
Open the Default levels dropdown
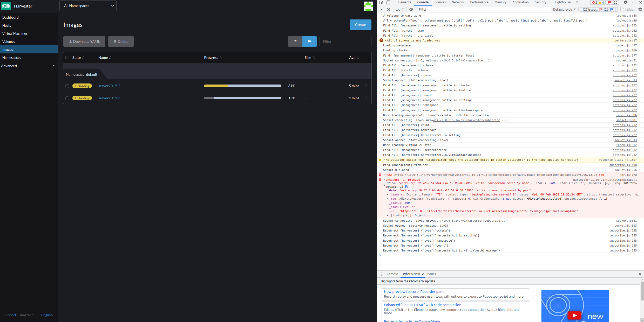click(x=564, y=9)
